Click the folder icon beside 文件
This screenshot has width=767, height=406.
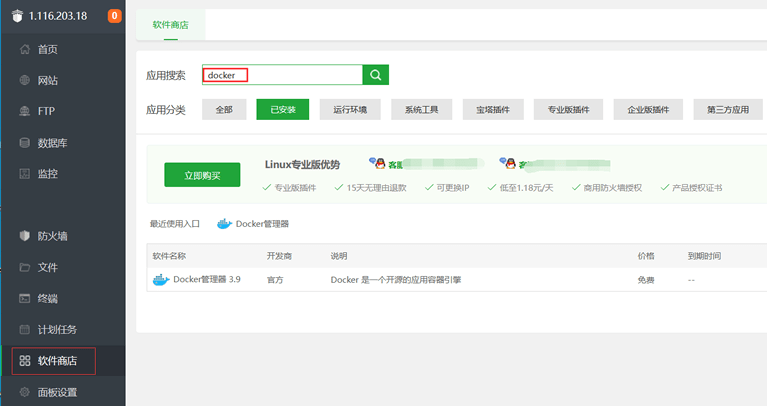click(x=24, y=267)
